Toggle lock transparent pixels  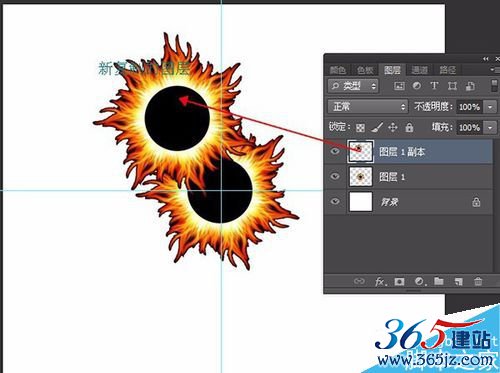click(360, 128)
